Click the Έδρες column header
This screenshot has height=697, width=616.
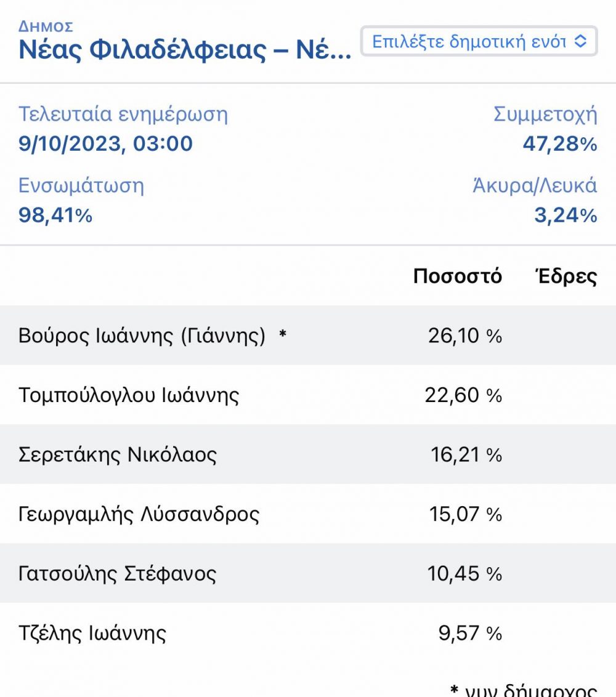coord(565,276)
